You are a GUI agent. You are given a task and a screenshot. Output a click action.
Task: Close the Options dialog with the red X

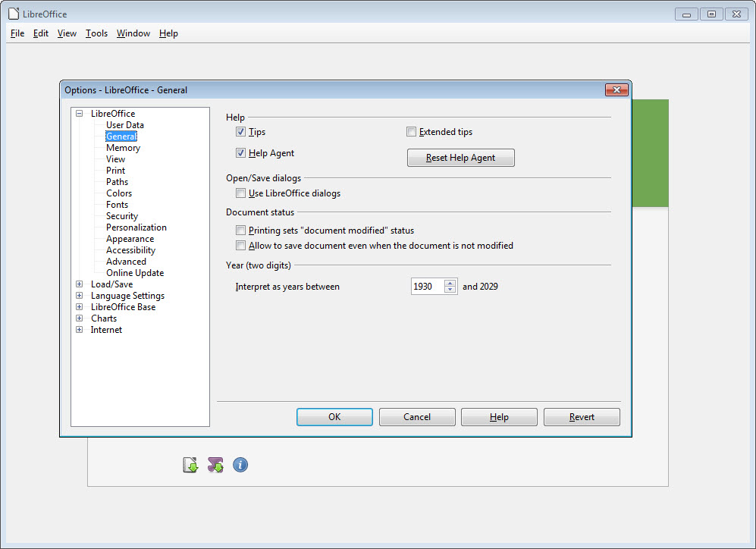616,89
